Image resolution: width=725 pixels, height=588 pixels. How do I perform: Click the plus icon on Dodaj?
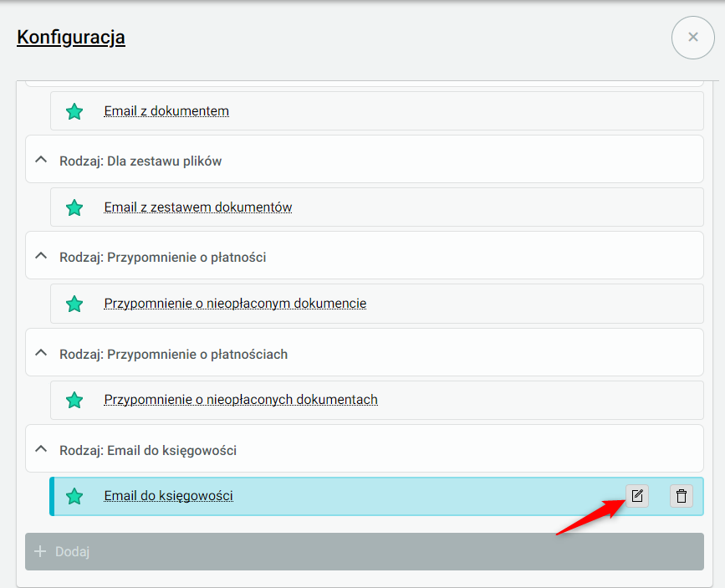click(40, 551)
